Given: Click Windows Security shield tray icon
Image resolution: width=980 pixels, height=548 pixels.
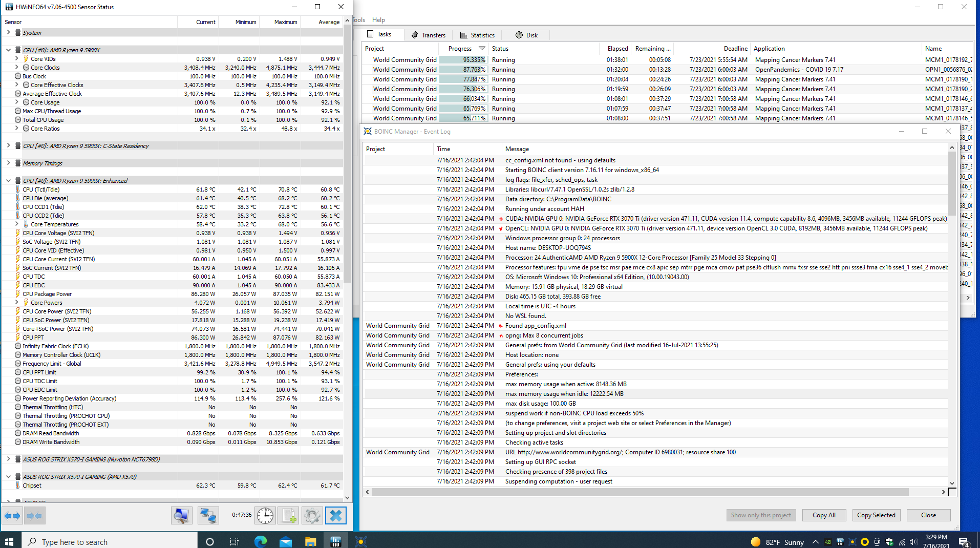Looking at the screenshot, I should [889, 542].
